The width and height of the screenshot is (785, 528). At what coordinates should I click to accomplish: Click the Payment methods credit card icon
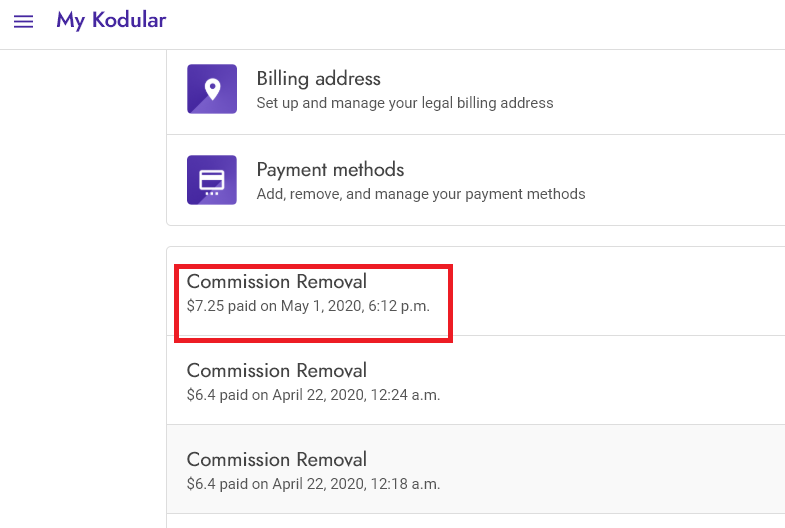click(212, 180)
